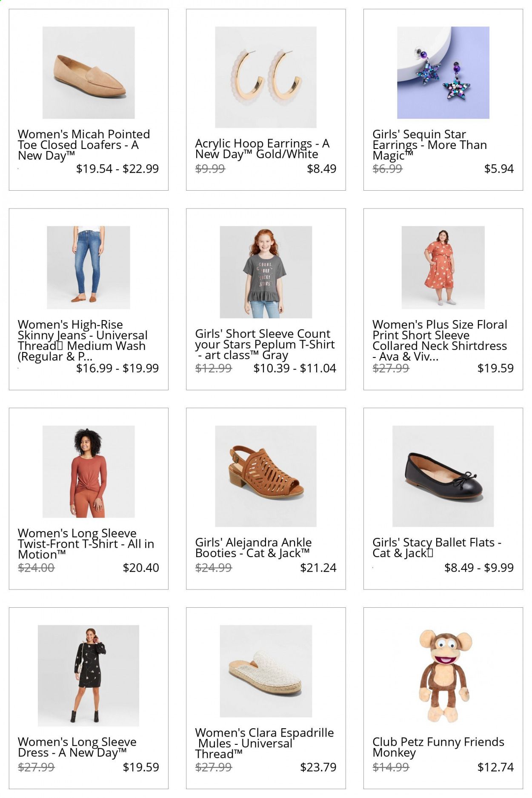
Task: Select Girls' Stacy Ballet Flats title link
Action: [x=437, y=548]
